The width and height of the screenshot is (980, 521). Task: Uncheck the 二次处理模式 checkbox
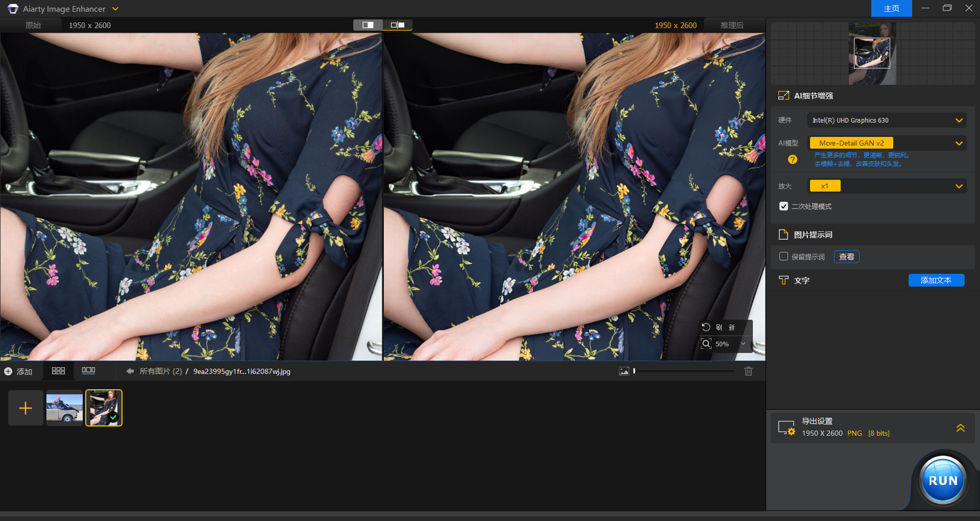pos(783,206)
